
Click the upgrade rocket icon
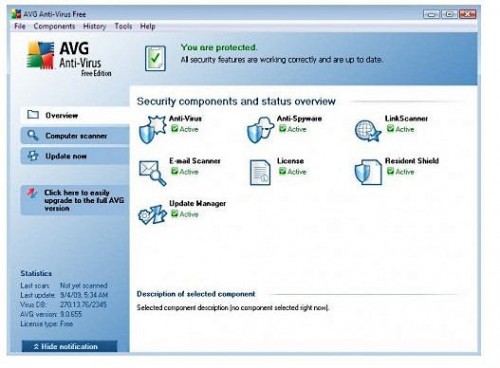tap(32, 193)
